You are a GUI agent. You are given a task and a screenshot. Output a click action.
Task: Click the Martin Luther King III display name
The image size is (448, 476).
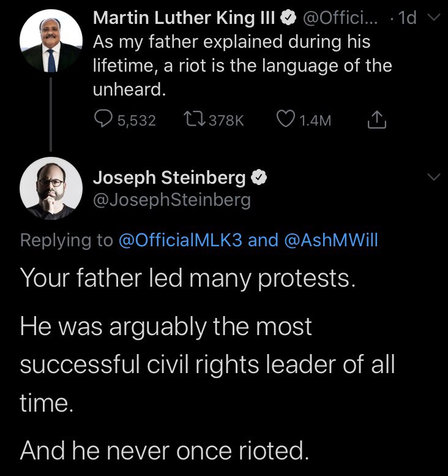click(x=184, y=18)
